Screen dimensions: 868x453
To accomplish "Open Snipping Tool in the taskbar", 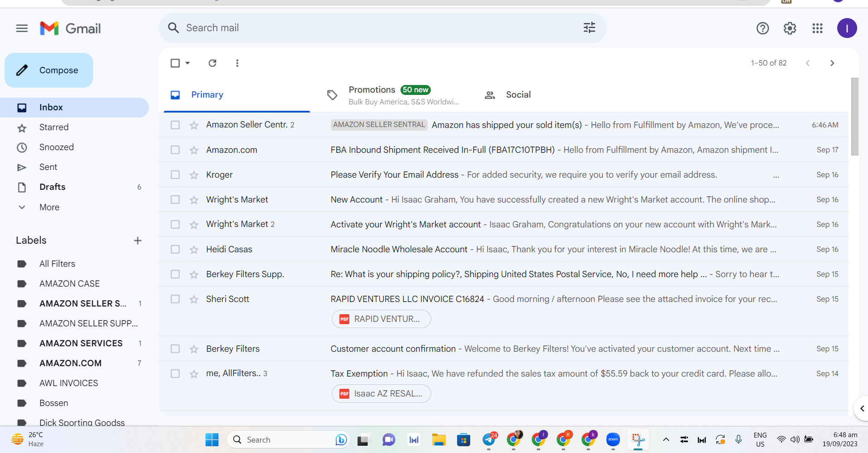I will [x=638, y=439].
